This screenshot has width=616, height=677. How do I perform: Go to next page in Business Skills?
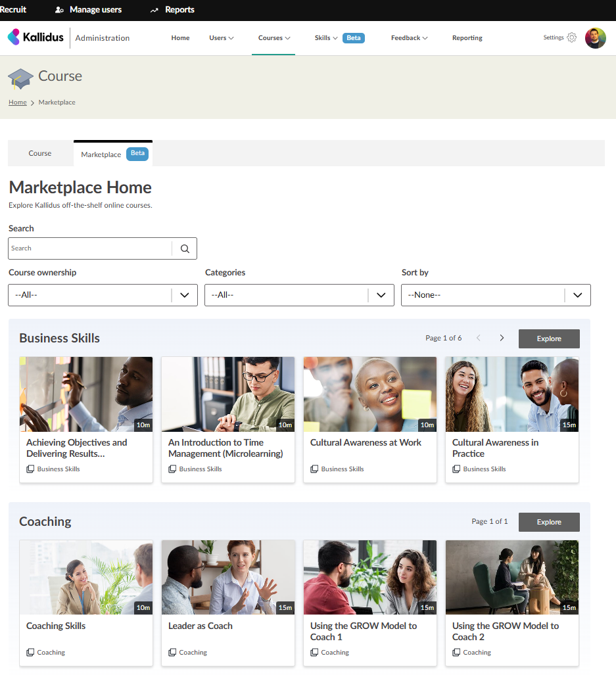pyautogui.click(x=502, y=338)
